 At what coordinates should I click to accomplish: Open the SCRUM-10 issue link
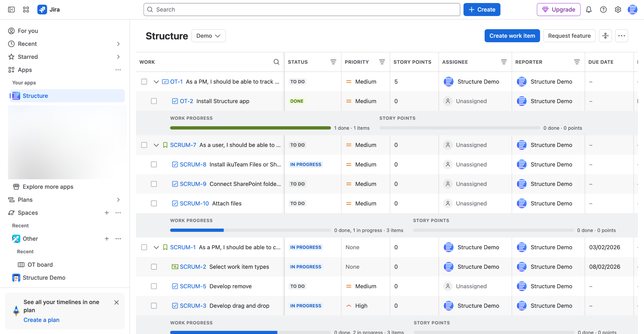click(194, 203)
